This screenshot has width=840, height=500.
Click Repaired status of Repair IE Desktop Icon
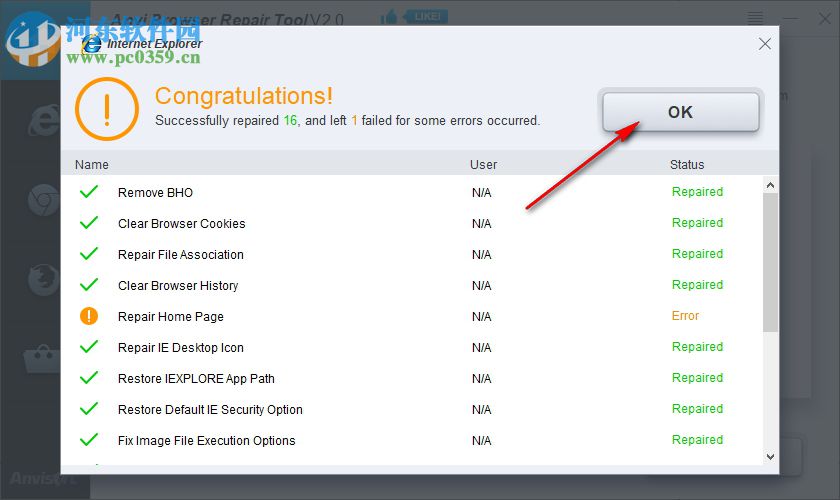pyautogui.click(x=698, y=347)
